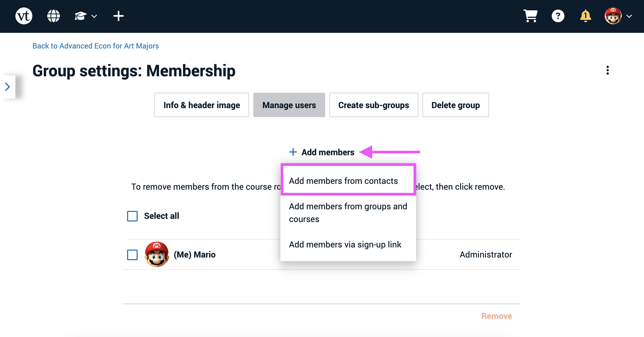The height and width of the screenshot is (337, 644).
Task: Open the graduation cap courses menu
Action: (85, 16)
